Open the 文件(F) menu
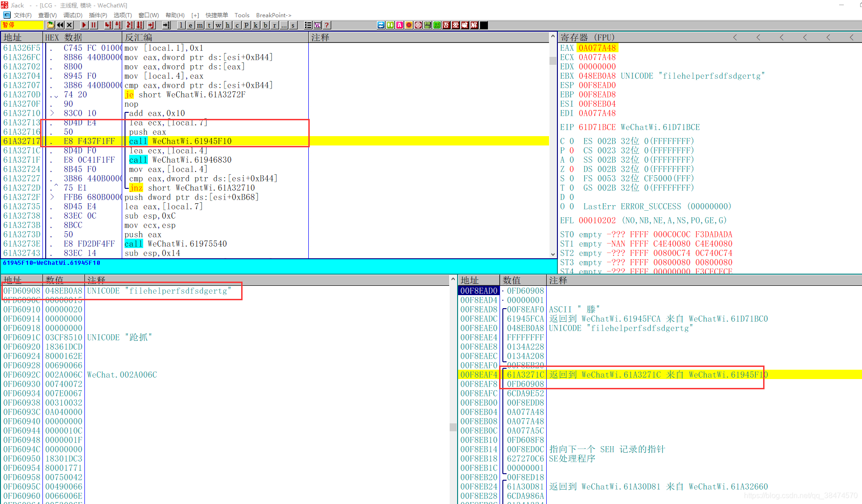The image size is (862, 504). point(22,15)
